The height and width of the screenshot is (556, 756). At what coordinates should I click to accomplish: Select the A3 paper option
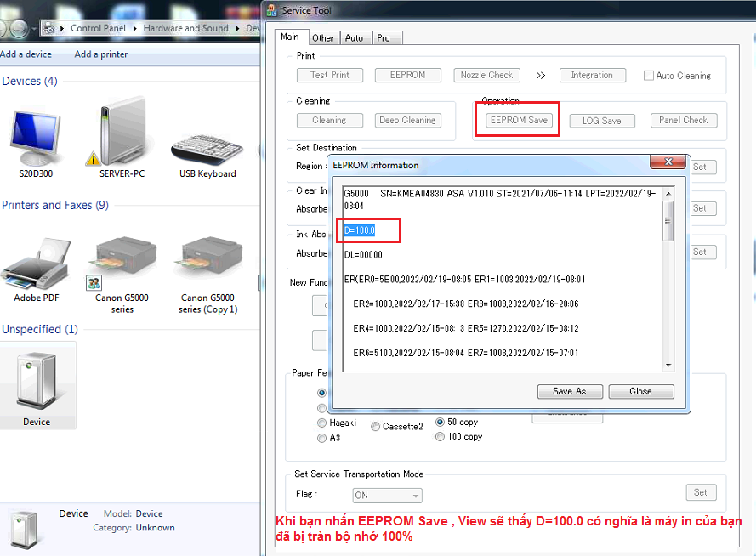(321, 438)
